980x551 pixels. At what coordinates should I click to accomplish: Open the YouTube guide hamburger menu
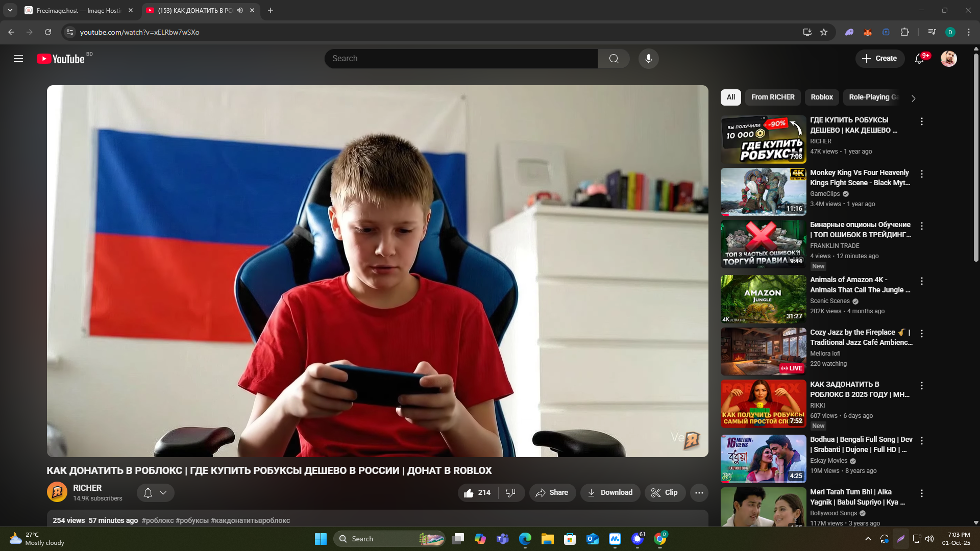pyautogui.click(x=18, y=59)
